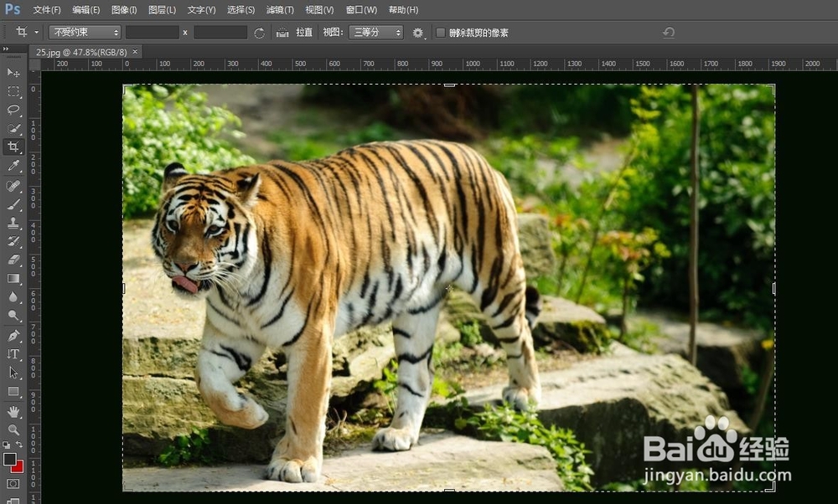This screenshot has width=838, height=504.
Task: Select the Brush tool
Action: click(13, 204)
